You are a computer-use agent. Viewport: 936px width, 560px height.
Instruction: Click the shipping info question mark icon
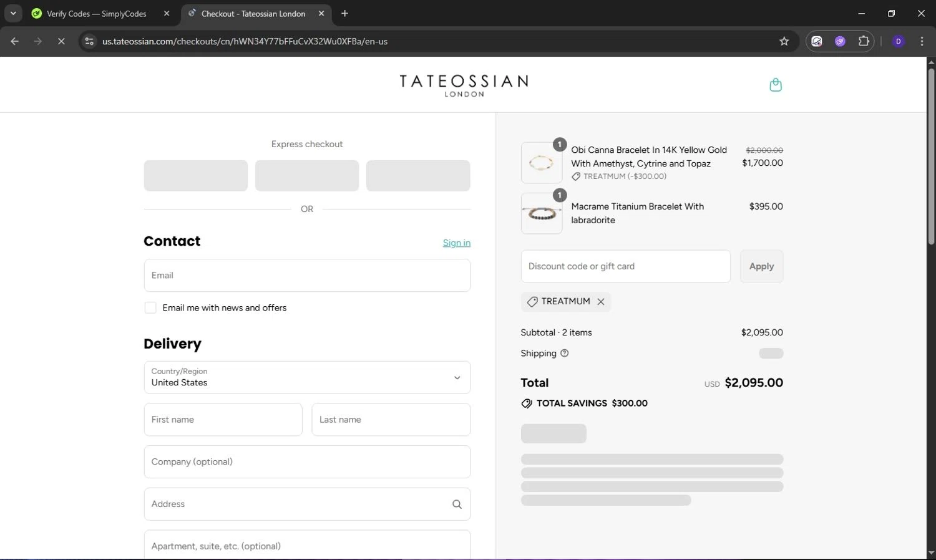click(x=565, y=353)
